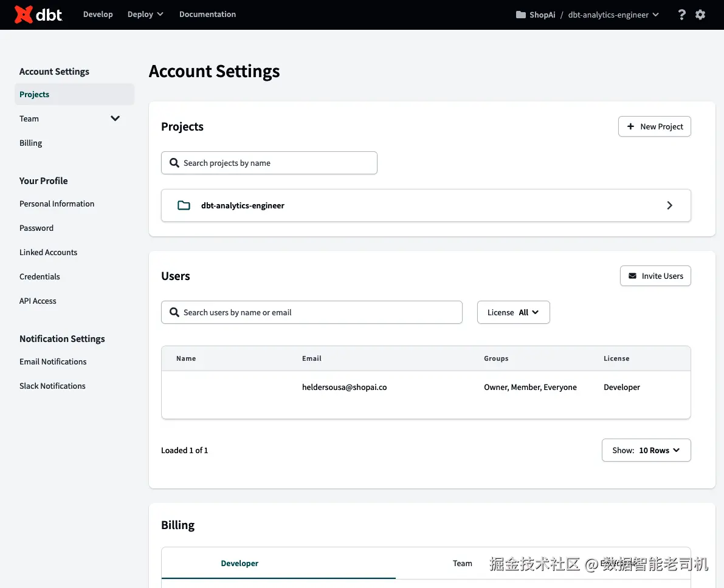Change Show 10 Rows dropdown
The image size is (724, 588).
(x=646, y=450)
